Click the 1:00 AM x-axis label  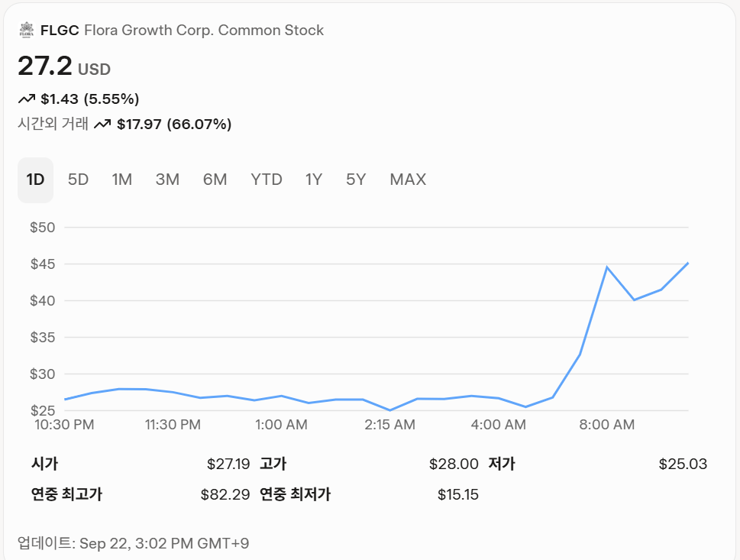(x=281, y=425)
